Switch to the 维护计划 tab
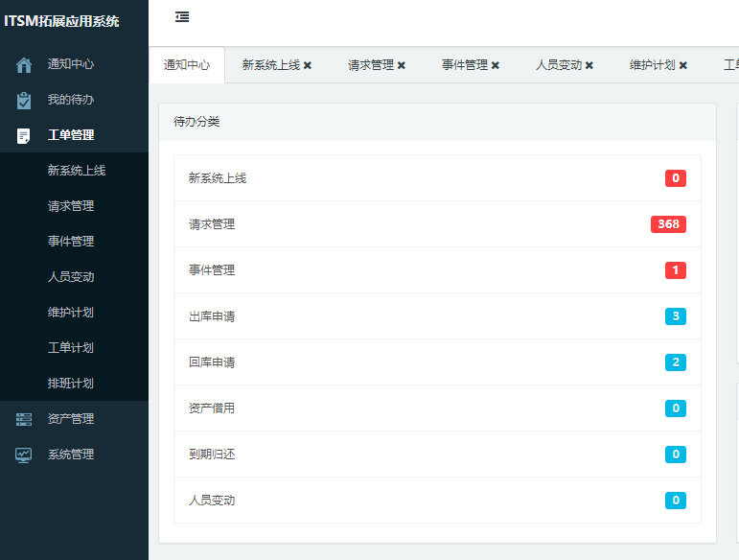Screen dimensions: 739x560 point(652,65)
